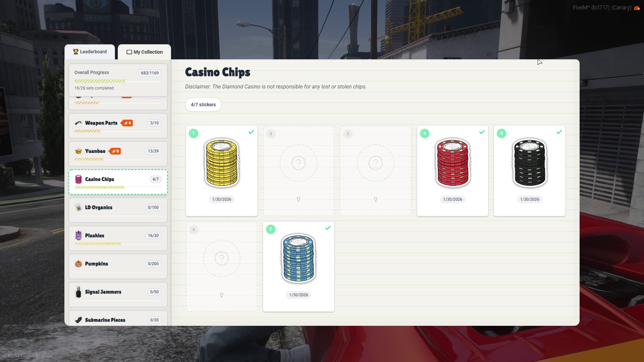Screen dimensions: 644x362
Task: Click the black casino chip stack sticker
Action: 530,163
